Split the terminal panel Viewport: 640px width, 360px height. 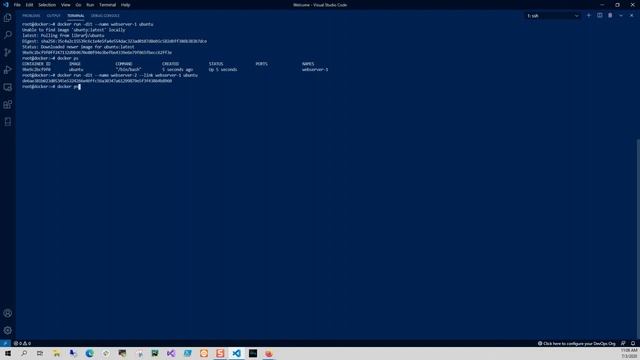click(600, 16)
